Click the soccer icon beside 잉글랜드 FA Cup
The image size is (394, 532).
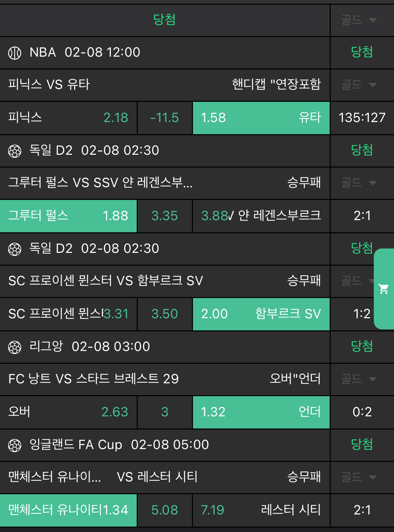tap(14, 445)
